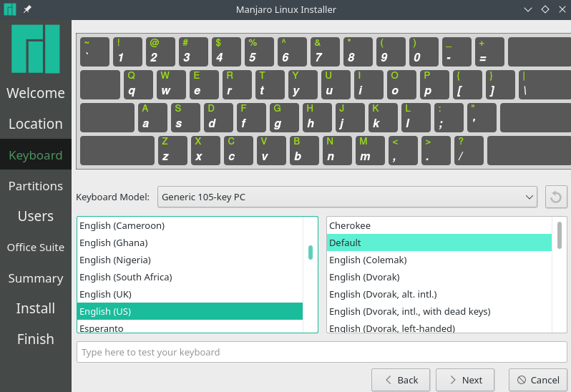571x392 pixels.
Task: Click the comma key on preview
Action: point(403,151)
